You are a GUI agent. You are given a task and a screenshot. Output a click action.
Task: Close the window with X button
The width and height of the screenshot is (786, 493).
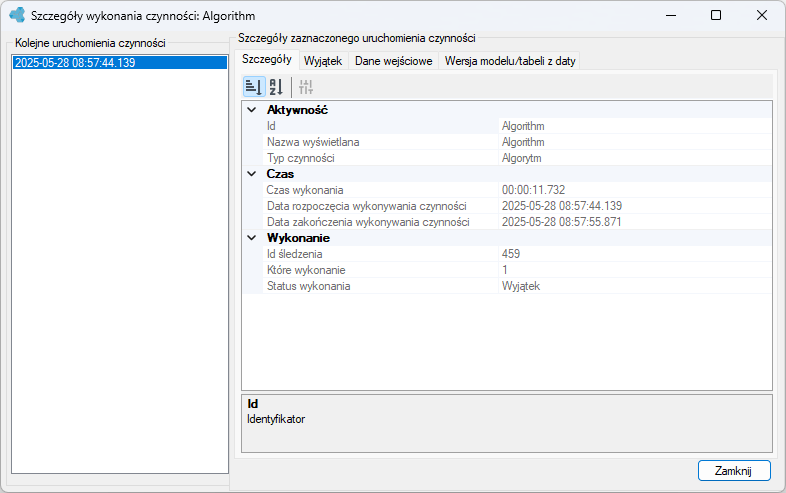(762, 16)
